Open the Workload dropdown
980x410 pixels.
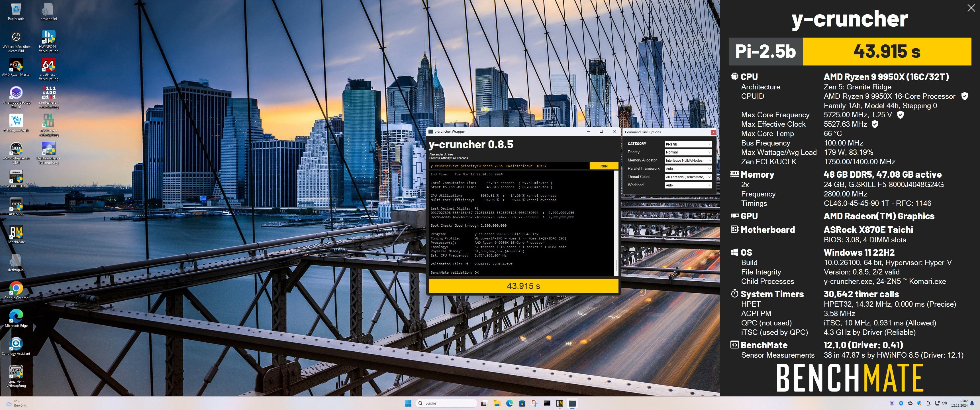click(x=688, y=185)
